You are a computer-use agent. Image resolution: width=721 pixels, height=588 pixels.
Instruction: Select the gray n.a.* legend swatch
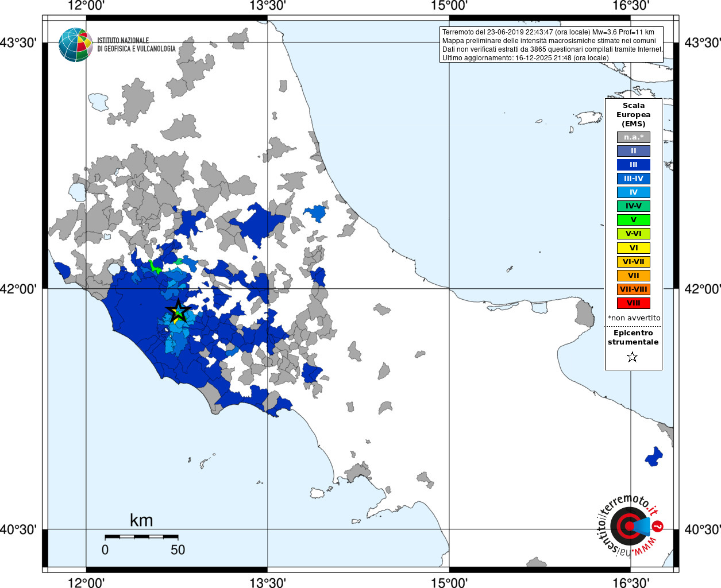click(634, 137)
